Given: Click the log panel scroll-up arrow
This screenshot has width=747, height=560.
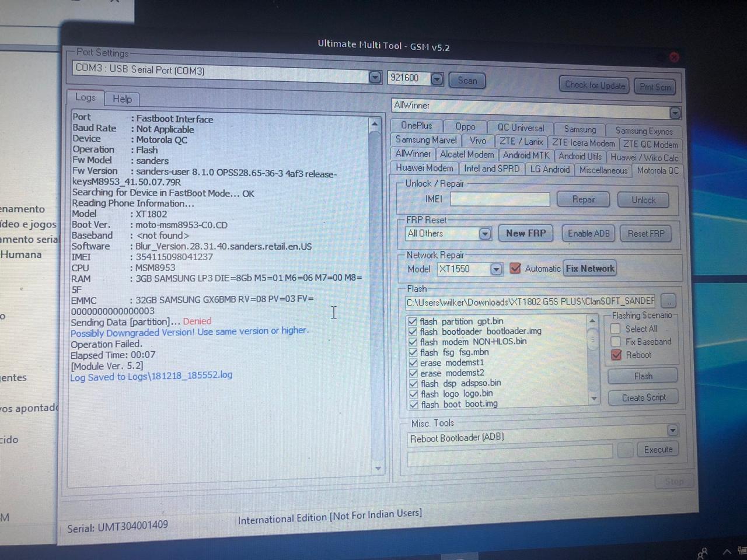Looking at the screenshot, I should [375, 124].
